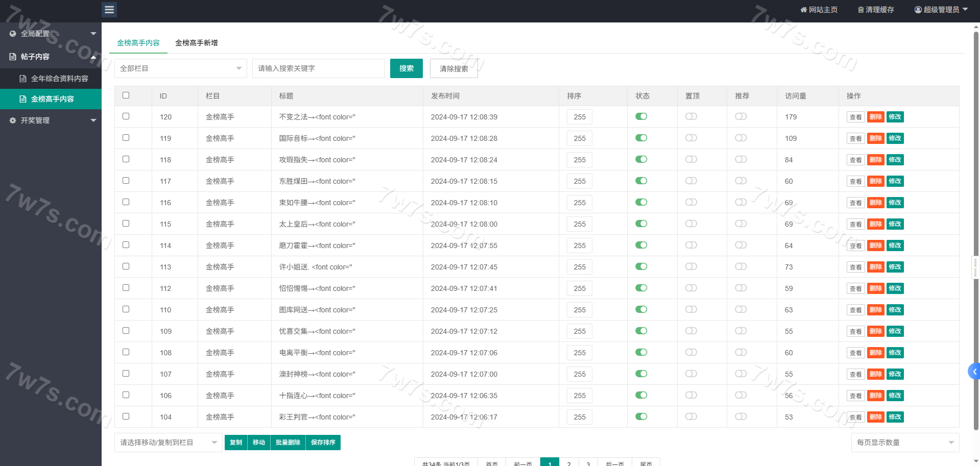
Task: Toggle status switch for row ID 120
Action: (641, 116)
